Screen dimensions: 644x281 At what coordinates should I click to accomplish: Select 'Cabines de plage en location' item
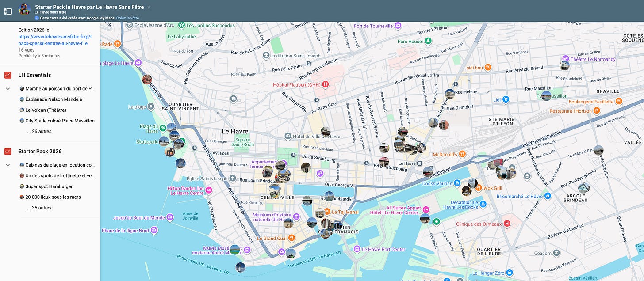tap(57, 165)
